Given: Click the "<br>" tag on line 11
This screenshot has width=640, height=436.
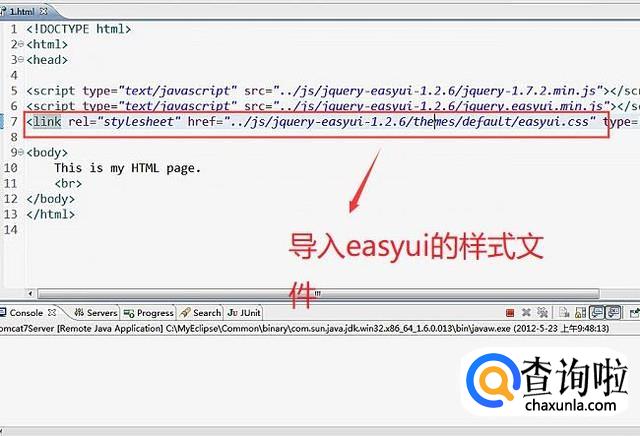Looking at the screenshot, I should click(68, 183).
